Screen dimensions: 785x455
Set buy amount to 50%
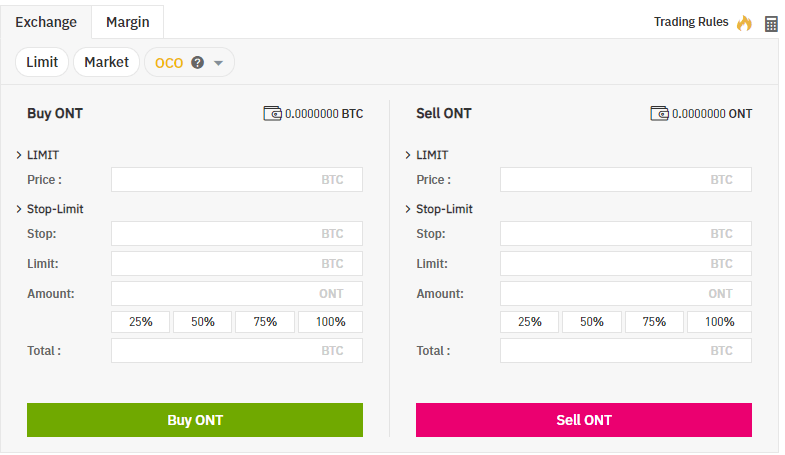point(203,322)
